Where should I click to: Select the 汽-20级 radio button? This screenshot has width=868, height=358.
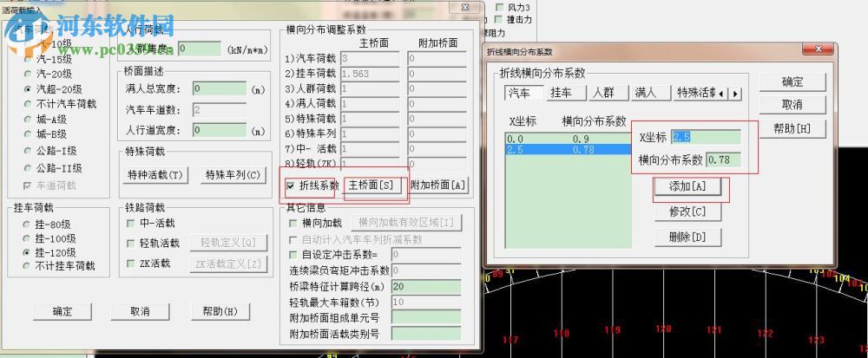coord(27,74)
